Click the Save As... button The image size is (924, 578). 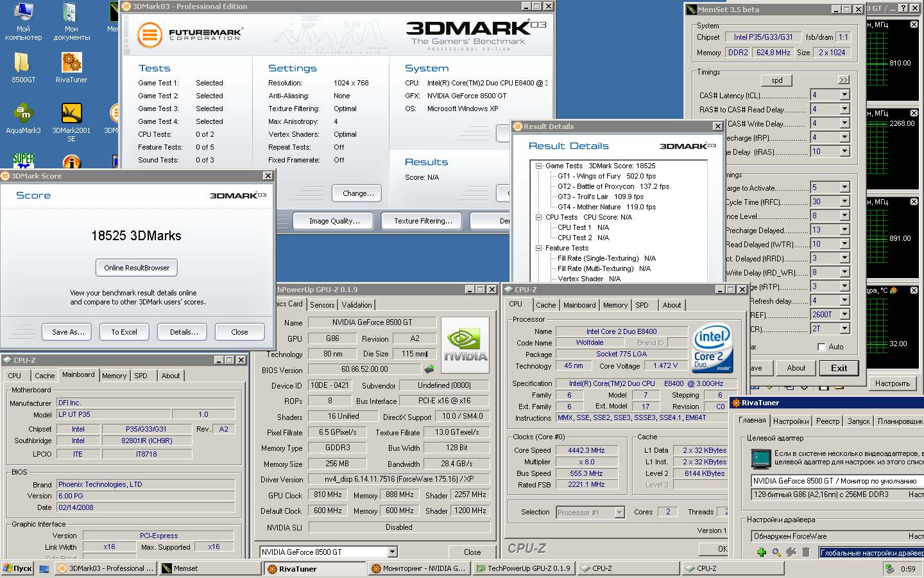click(x=67, y=332)
